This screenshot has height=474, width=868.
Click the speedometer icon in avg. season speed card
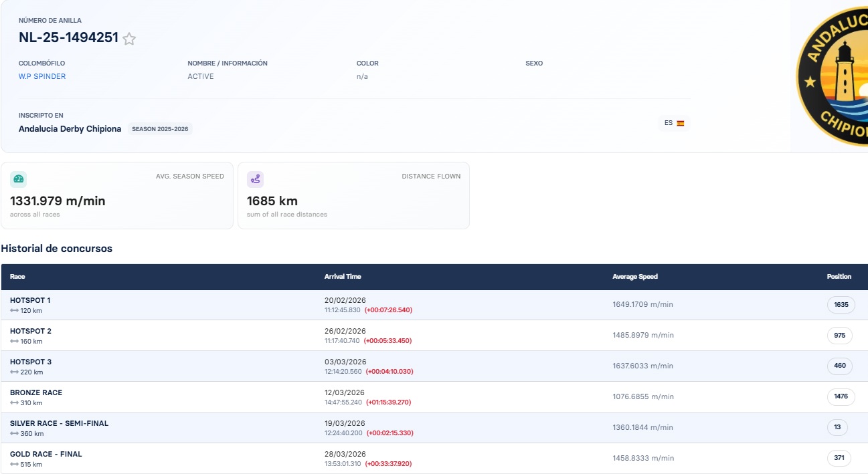(x=19, y=179)
